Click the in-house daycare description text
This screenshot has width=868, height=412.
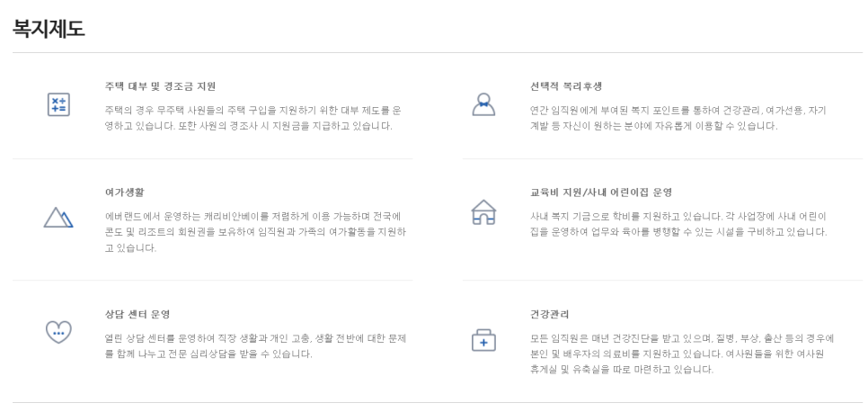[678, 224]
